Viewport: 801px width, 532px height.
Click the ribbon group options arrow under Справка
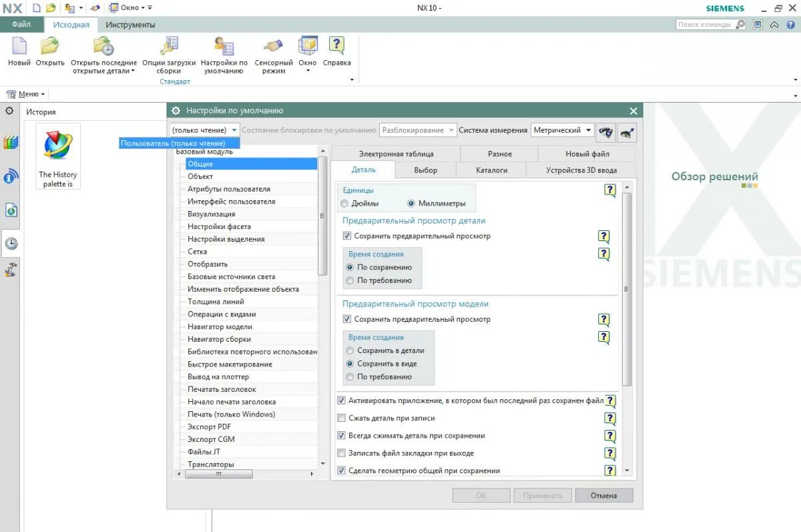(x=352, y=80)
